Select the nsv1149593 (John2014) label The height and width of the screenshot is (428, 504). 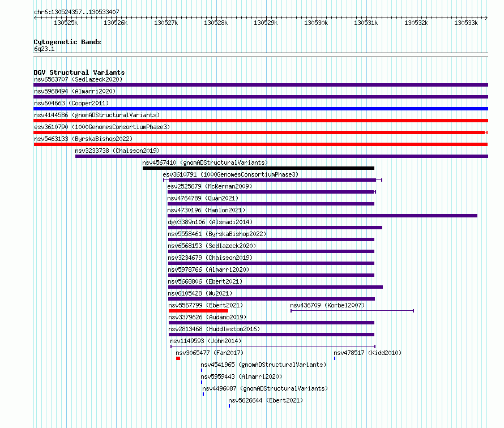point(206,341)
